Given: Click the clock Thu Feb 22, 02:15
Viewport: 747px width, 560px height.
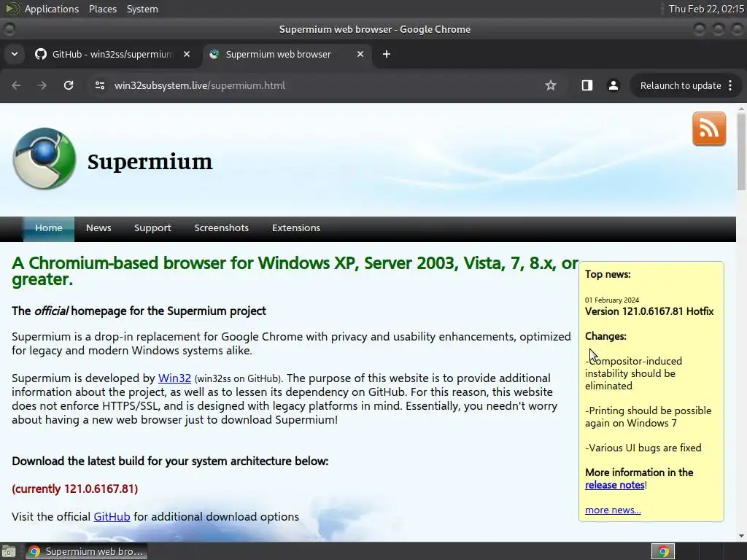Looking at the screenshot, I should pyautogui.click(x=706, y=9).
